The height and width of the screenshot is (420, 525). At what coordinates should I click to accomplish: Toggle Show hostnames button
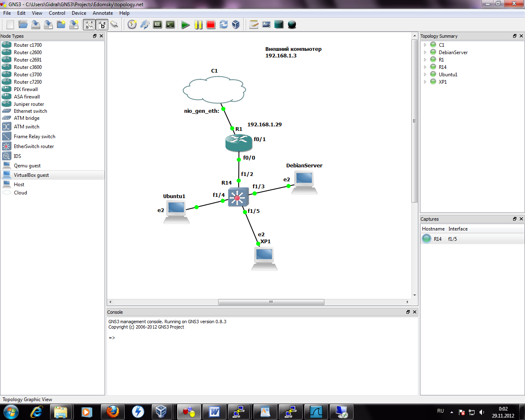(102, 25)
